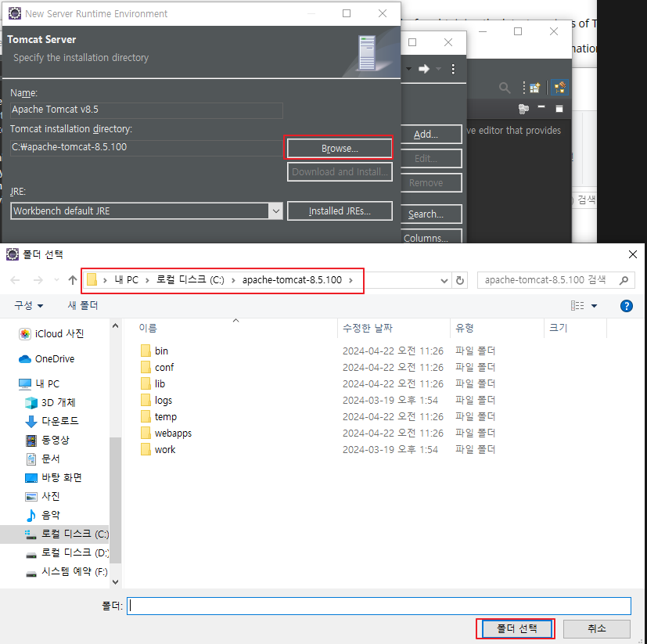The width and height of the screenshot is (647, 644).
Task: Click 로컬 디스크 (C:) in address breadcrumb
Action: pyautogui.click(x=190, y=280)
